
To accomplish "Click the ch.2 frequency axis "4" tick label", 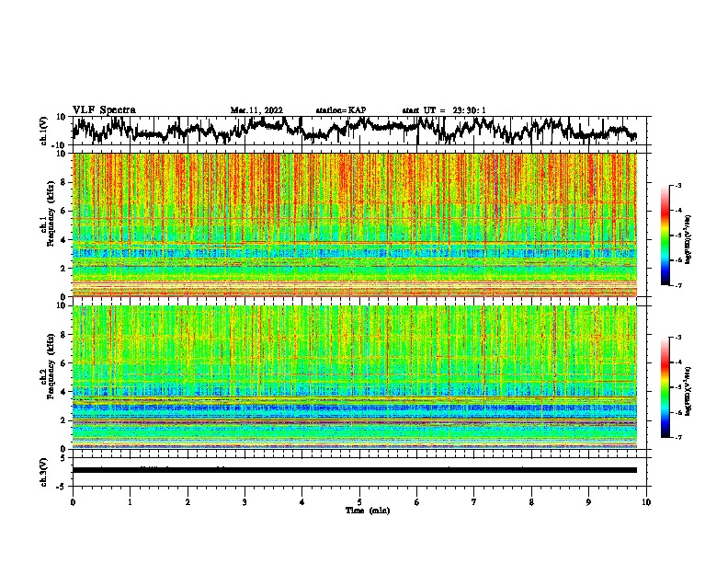I will coord(63,392).
